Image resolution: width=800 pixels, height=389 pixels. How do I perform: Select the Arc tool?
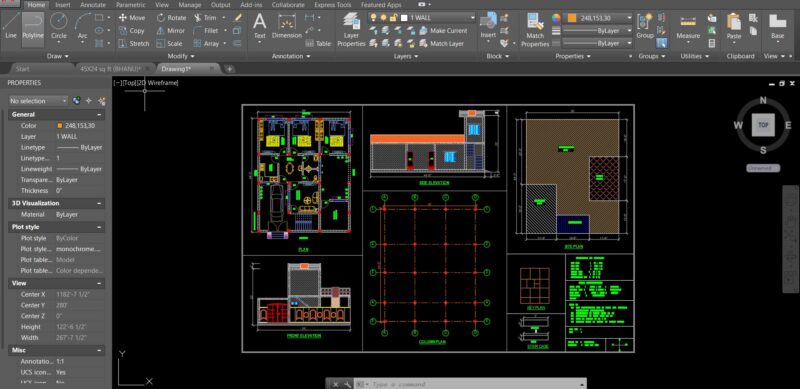[x=82, y=27]
